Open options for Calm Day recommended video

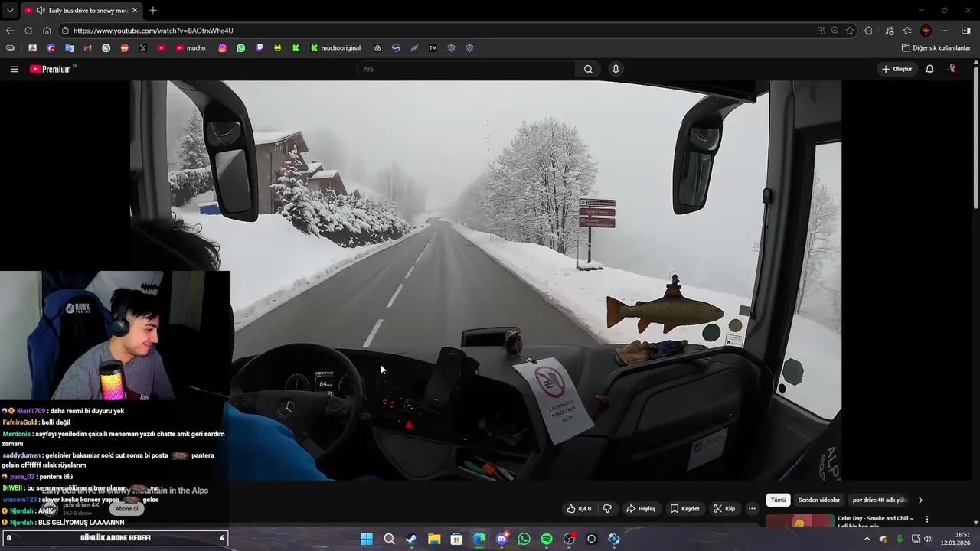(x=927, y=519)
